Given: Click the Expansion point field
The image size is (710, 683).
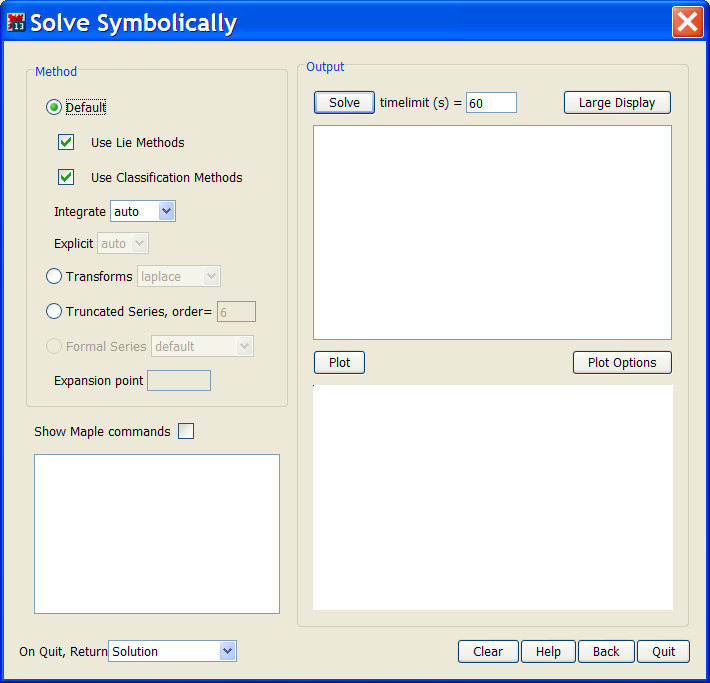Looking at the screenshot, I should pyautogui.click(x=179, y=380).
